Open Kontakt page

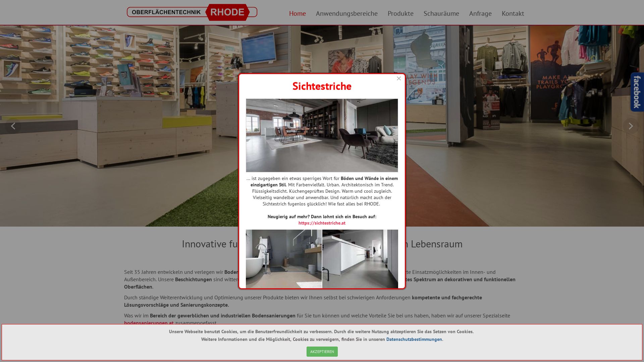coord(513,13)
